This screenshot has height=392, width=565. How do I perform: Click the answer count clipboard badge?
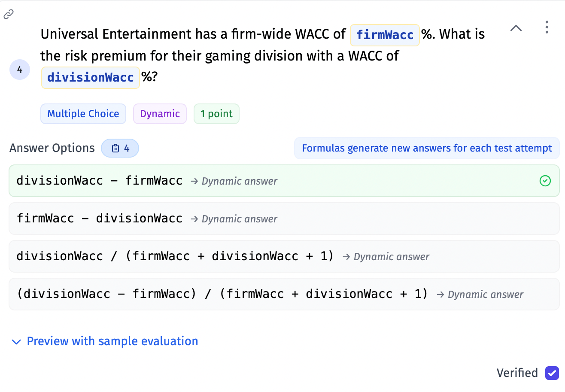pyautogui.click(x=120, y=148)
